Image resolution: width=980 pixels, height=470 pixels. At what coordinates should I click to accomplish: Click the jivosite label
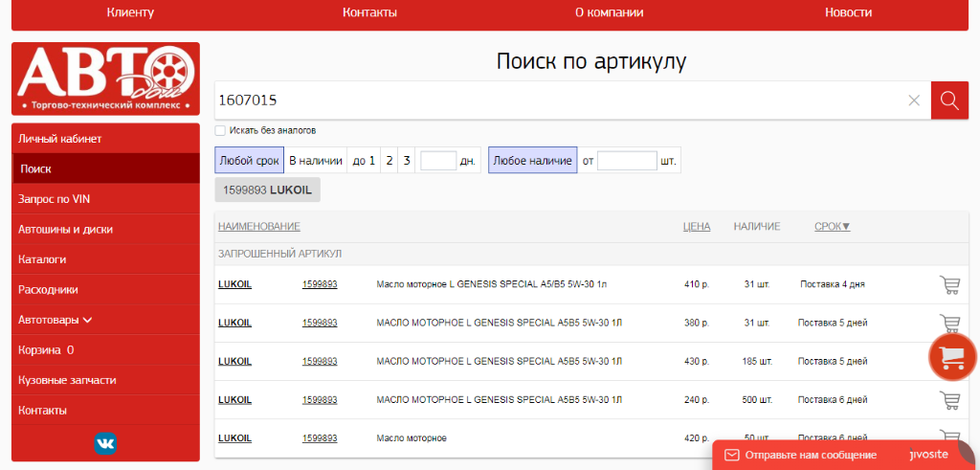pos(929,455)
